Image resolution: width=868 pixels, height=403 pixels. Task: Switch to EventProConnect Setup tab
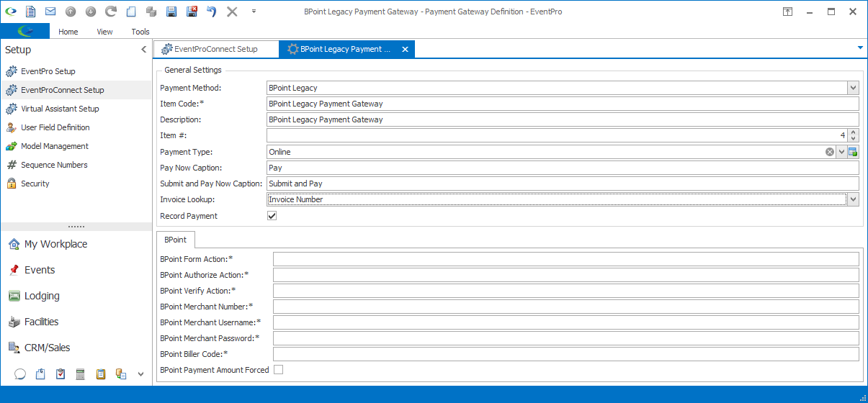click(215, 49)
